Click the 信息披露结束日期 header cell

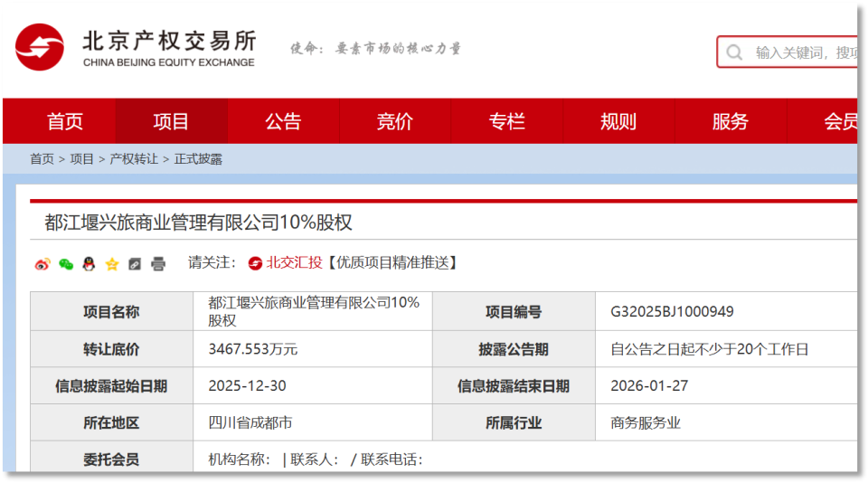[514, 385]
